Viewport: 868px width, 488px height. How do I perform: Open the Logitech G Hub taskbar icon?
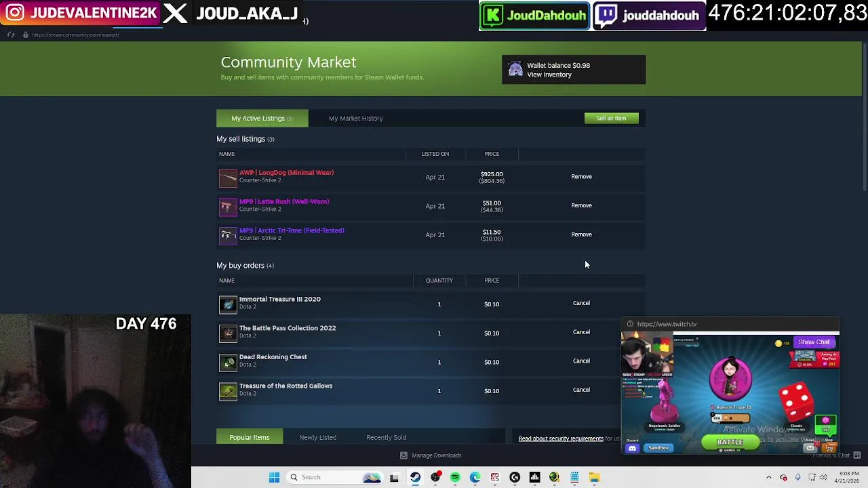[515, 477]
